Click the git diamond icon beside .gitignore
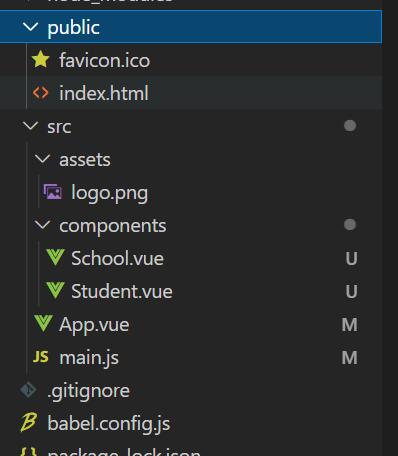Screen dimensions: 398x456 click(x=28, y=390)
